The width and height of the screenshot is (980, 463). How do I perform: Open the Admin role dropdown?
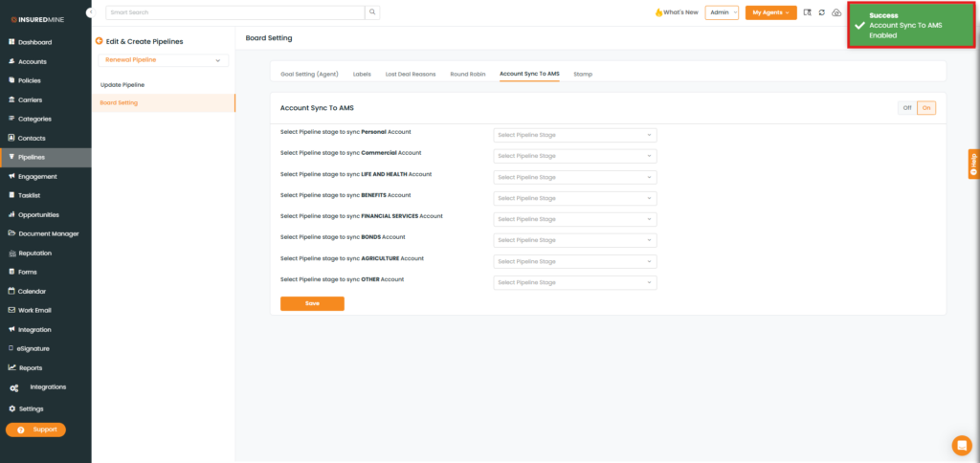click(722, 12)
